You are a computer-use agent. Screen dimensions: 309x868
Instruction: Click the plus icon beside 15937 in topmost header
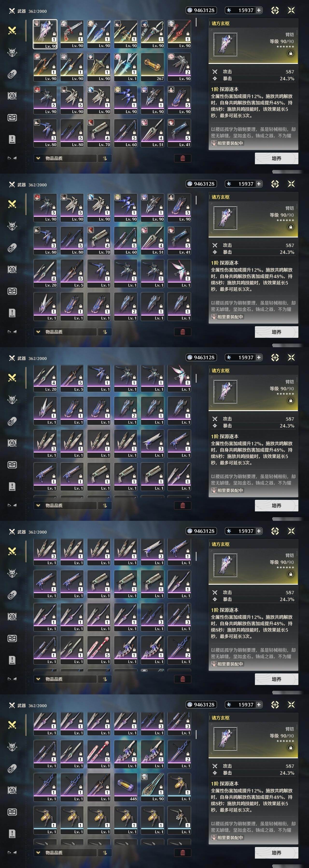click(259, 10)
